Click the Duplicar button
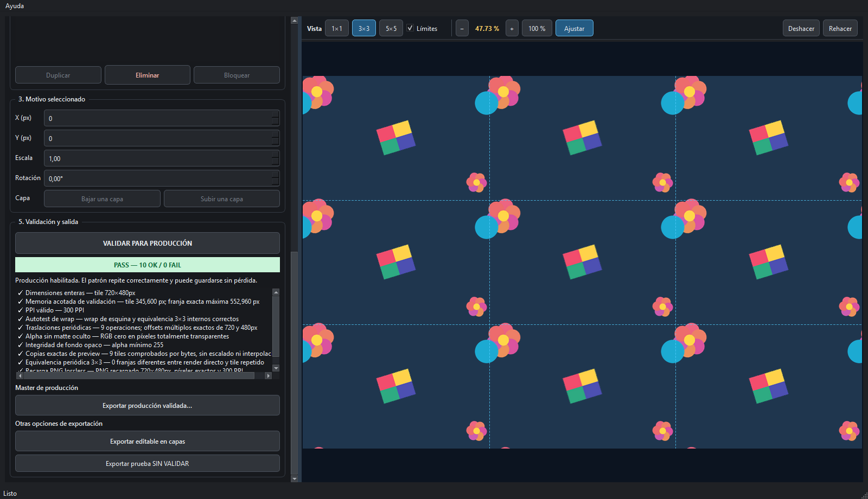This screenshot has width=868, height=499. [58, 75]
